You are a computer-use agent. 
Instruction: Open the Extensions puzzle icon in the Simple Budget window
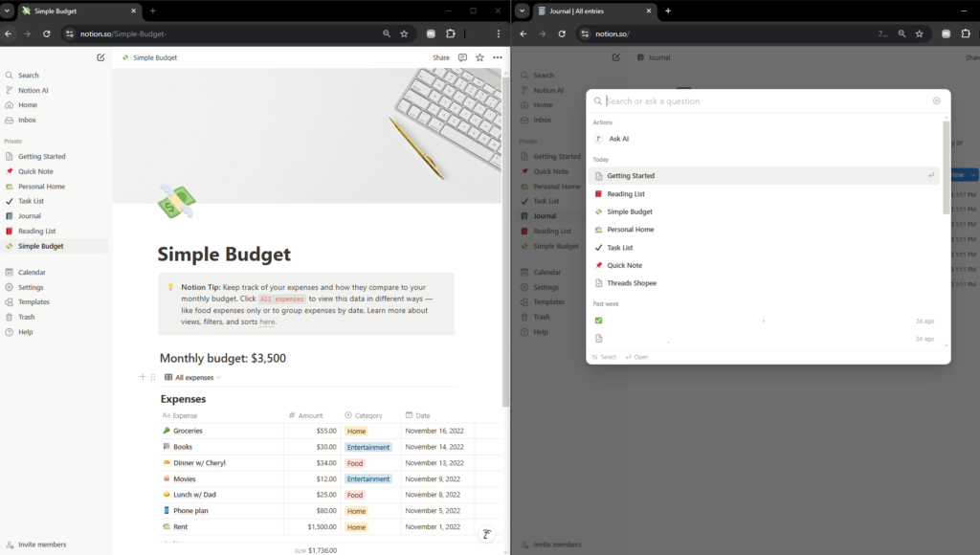point(451,33)
